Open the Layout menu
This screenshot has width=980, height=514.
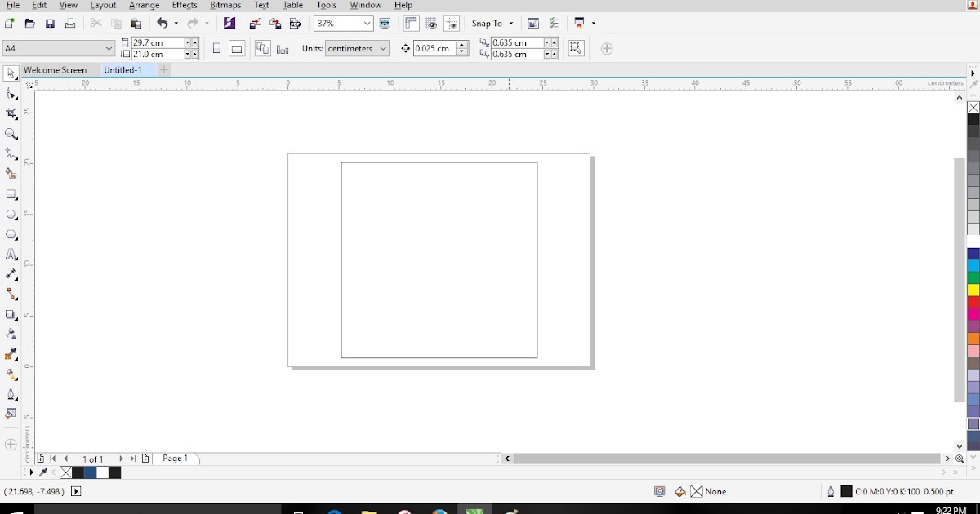pyautogui.click(x=103, y=5)
